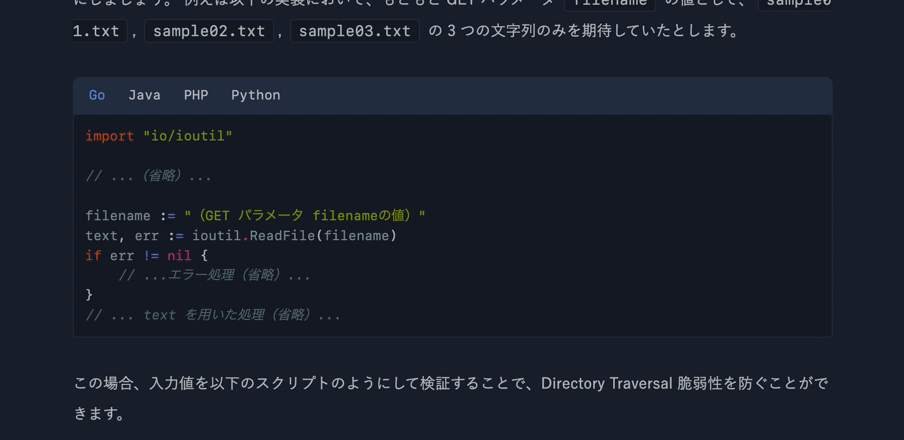904x440 pixels.
Task: Click the 'text を用いた処理' comment line
Action: coord(213,315)
